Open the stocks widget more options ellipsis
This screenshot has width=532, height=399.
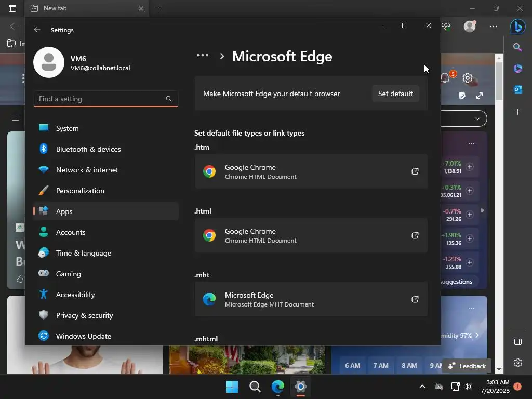[x=472, y=144]
